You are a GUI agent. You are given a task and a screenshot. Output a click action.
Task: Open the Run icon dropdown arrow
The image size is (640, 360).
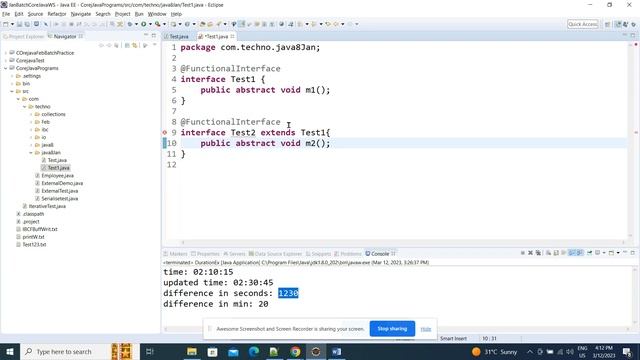[x=150, y=24]
